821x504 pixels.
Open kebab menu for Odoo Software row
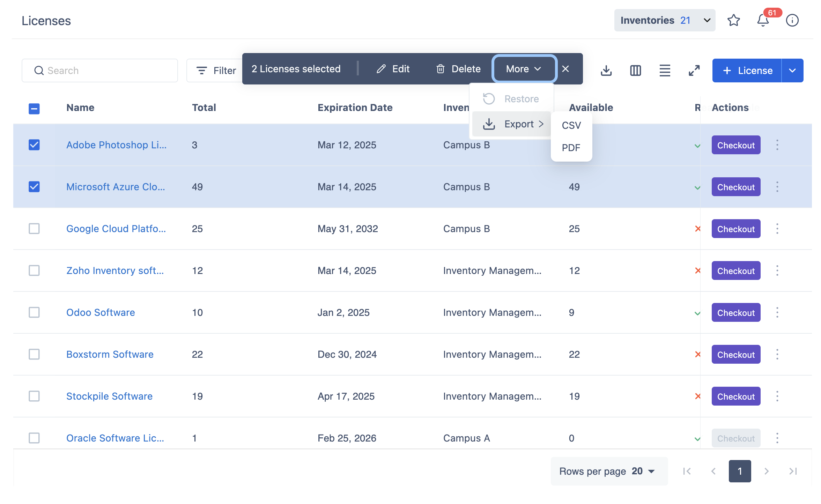click(777, 312)
